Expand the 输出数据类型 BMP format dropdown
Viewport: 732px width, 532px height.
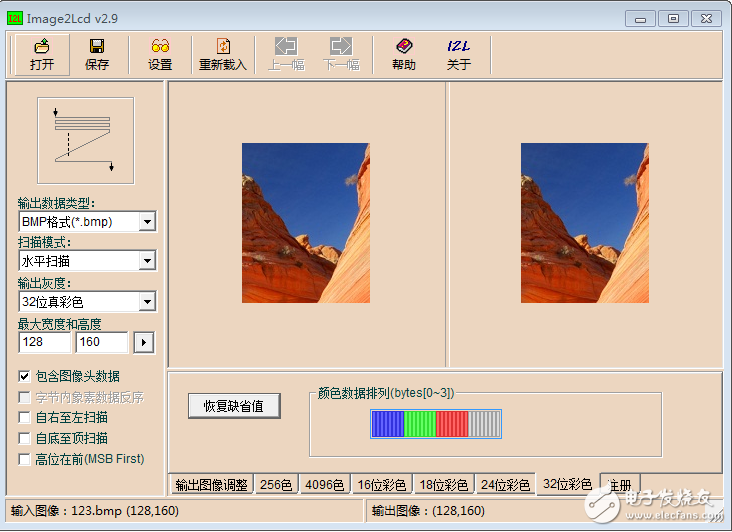click(147, 221)
